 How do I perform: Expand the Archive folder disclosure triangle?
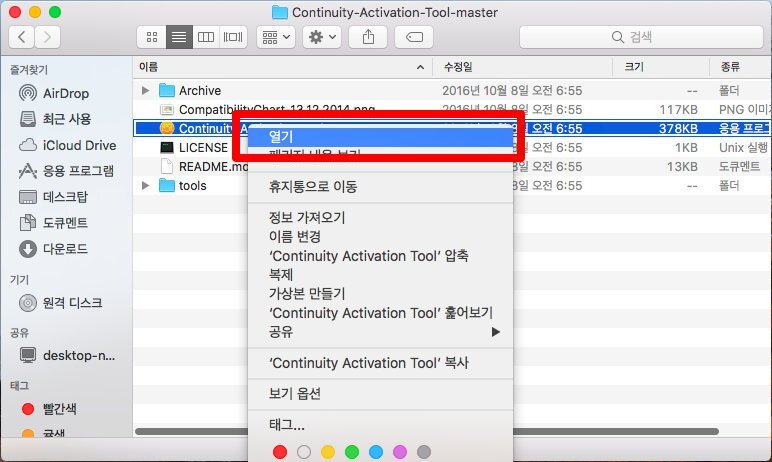[145, 91]
